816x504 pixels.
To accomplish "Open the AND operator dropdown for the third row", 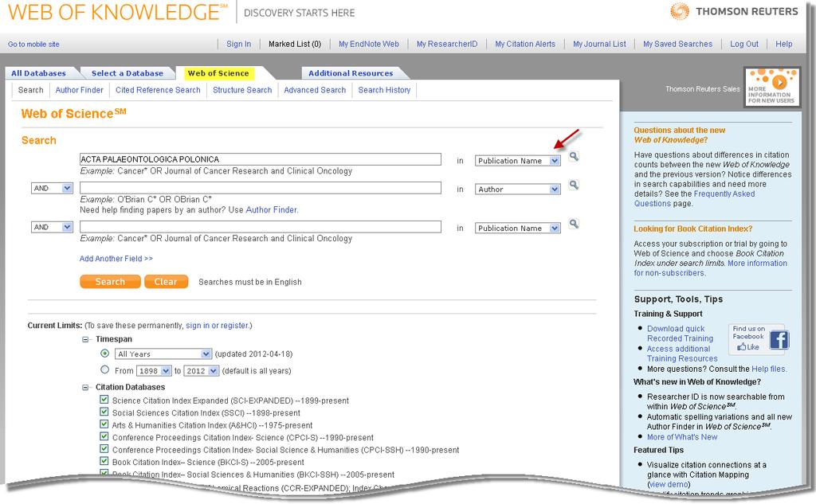I will coord(52,227).
